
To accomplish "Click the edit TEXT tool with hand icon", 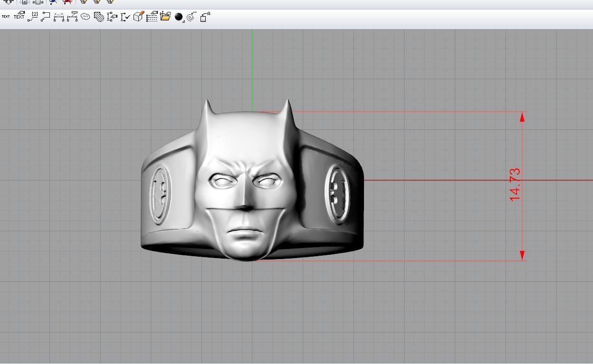I will [19, 16].
